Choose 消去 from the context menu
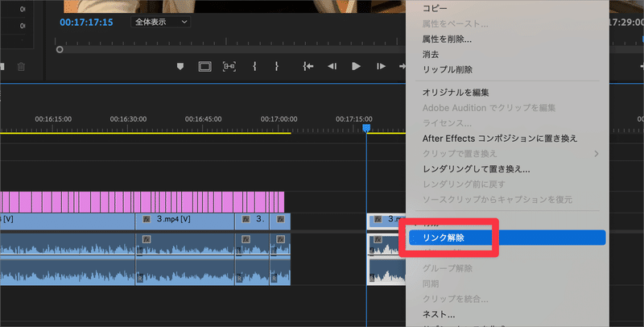 [x=431, y=54]
